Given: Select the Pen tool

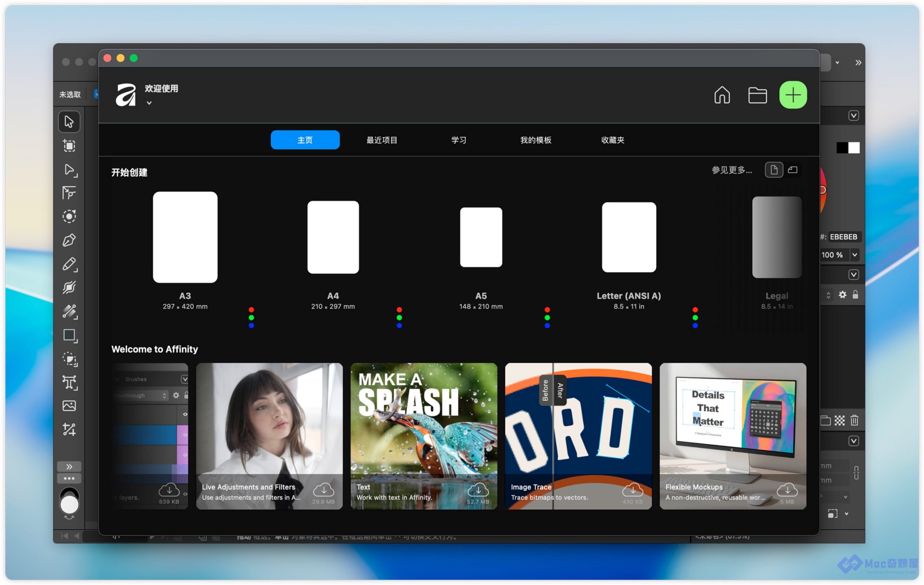Looking at the screenshot, I should (69, 240).
